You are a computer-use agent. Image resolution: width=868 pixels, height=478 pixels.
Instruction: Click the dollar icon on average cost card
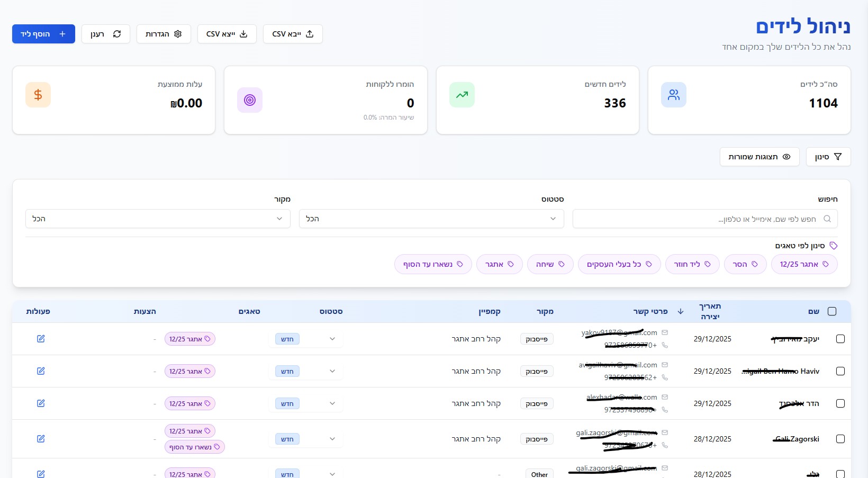tap(38, 95)
